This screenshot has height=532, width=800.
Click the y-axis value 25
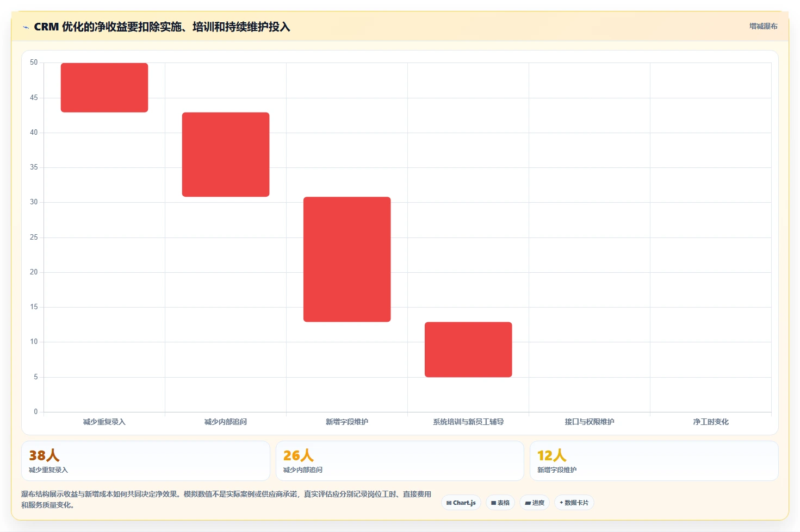click(x=34, y=237)
